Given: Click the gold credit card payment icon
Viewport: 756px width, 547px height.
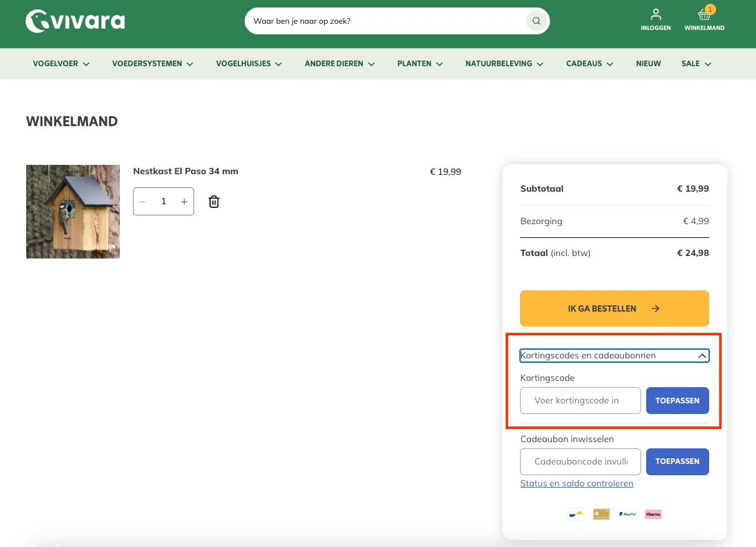Looking at the screenshot, I should click(601, 513).
